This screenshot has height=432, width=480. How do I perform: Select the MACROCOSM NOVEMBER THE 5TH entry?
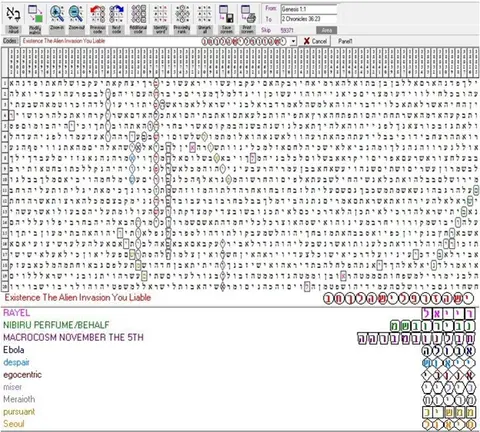(x=73, y=337)
